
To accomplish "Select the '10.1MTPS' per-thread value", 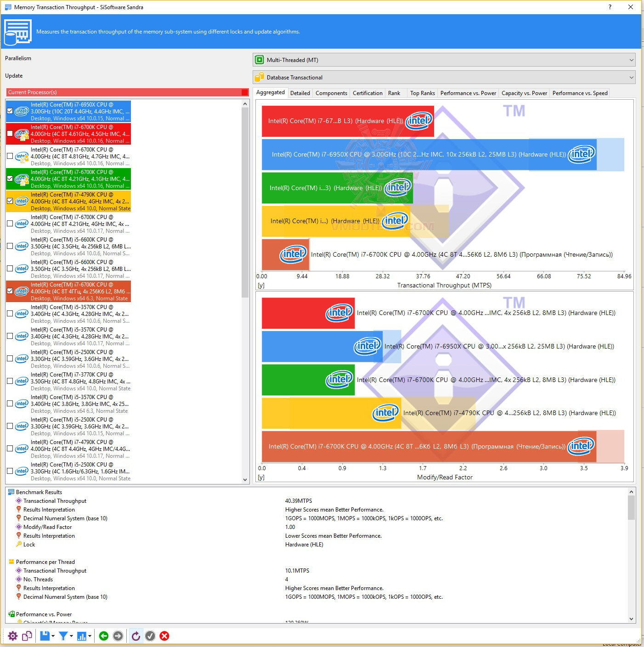I will 297,570.
